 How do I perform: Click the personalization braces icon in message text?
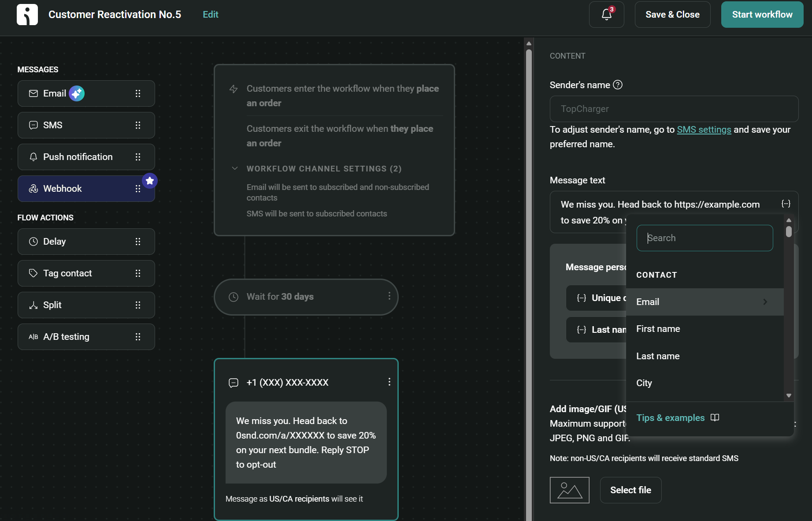coord(786,204)
